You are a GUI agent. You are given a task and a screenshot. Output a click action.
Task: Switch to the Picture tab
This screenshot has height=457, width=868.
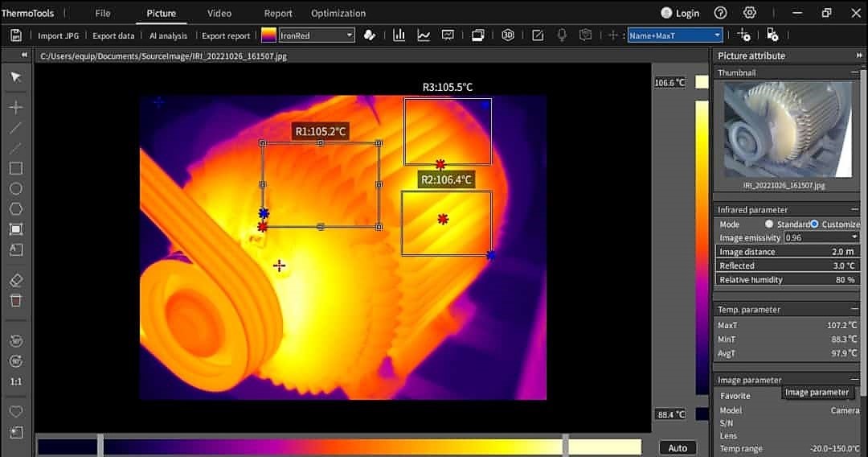coord(161,13)
